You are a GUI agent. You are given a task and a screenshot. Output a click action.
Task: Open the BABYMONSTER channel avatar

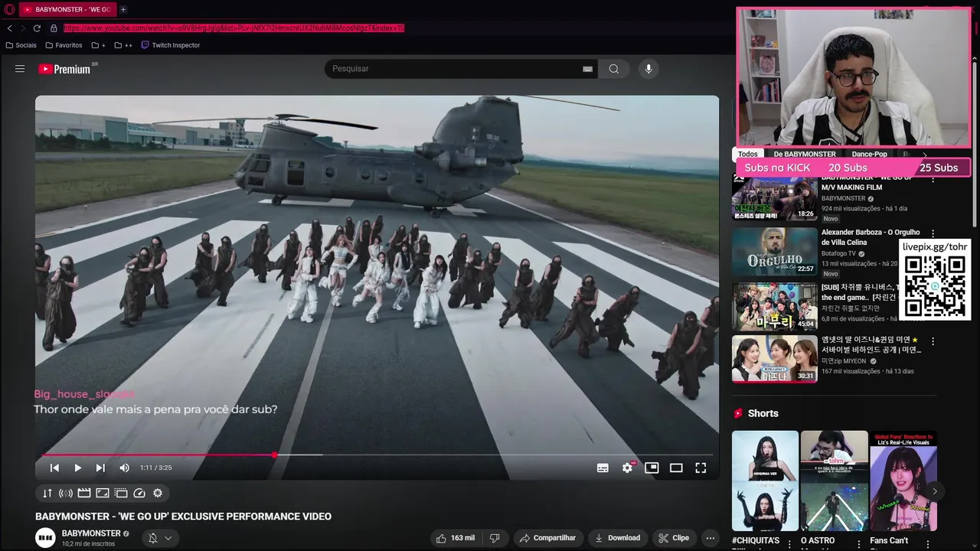(46, 538)
